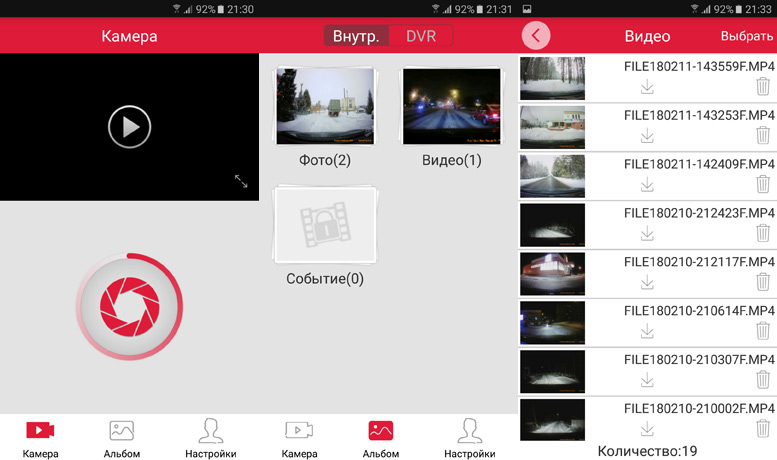Download FILE180211-143559F.MP4
The height and width of the screenshot is (460, 777).
647,87
